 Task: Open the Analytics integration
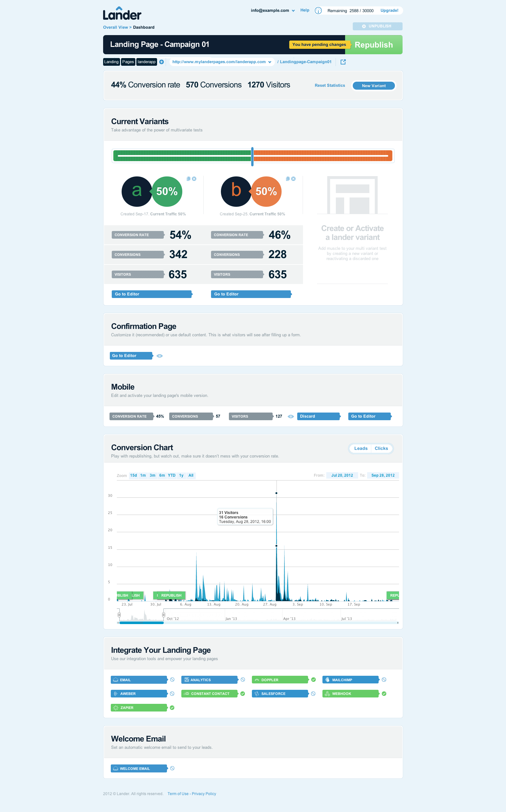210,680
